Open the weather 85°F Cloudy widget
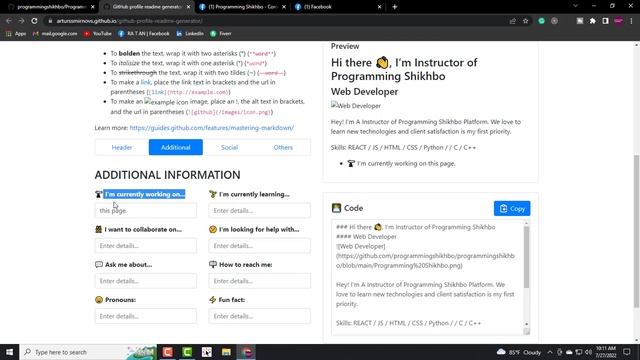640x360 pixels. [519, 352]
